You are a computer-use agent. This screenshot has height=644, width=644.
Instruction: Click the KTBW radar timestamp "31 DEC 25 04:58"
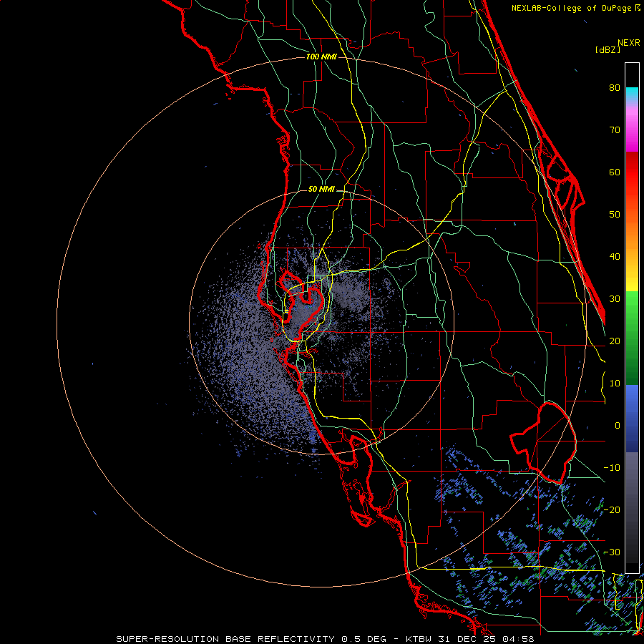coord(488,639)
